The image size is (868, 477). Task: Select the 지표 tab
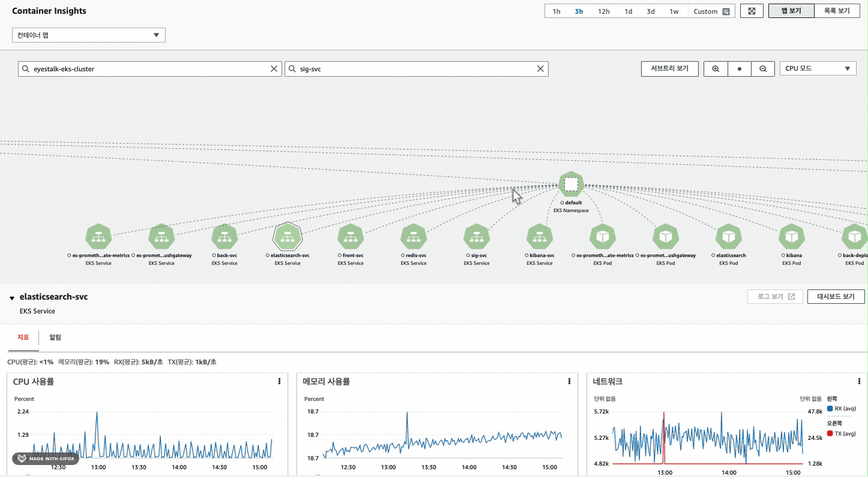click(x=23, y=337)
